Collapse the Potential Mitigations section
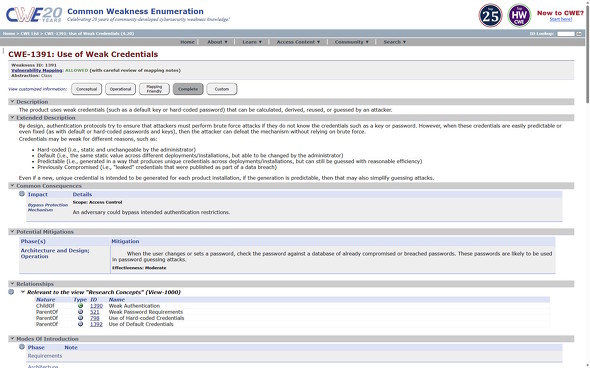The image size is (590, 368). [12, 232]
